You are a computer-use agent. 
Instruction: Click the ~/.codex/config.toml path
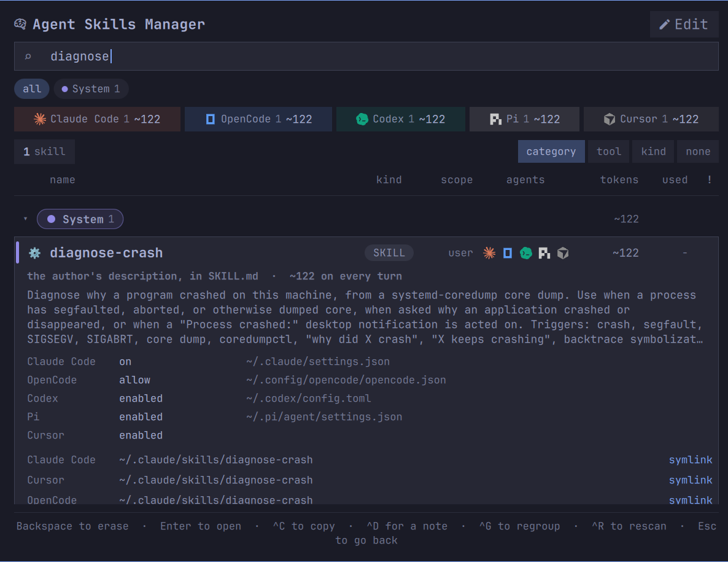click(x=308, y=399)
